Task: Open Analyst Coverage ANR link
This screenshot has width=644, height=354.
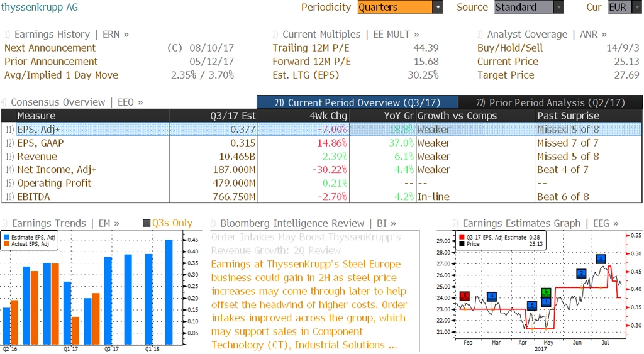Action: [547, 34]
